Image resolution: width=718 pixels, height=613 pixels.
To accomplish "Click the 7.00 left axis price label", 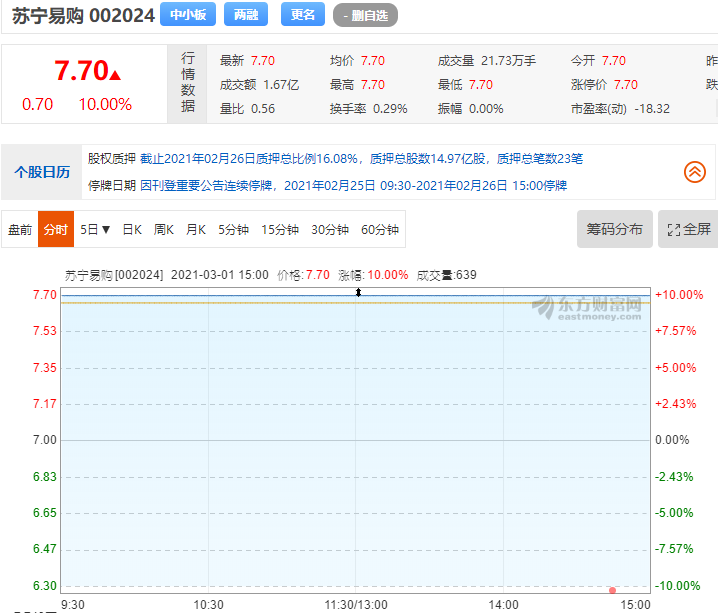I will 44,440.
